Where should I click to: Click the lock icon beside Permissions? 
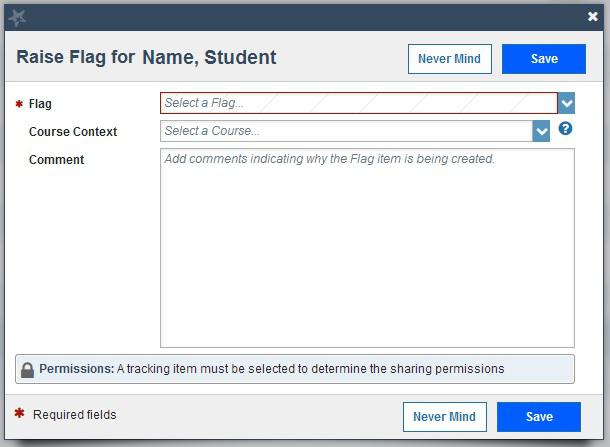tap(27, 370)
